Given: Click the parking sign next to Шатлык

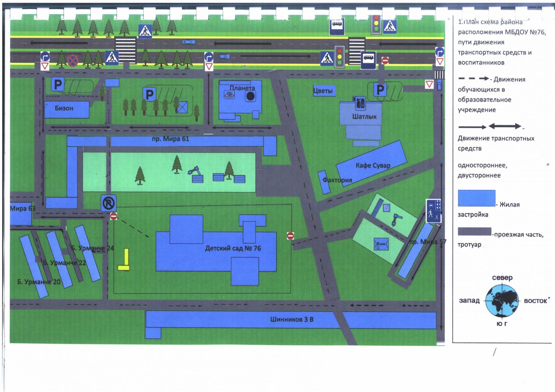Looking at the screenshot, I should pos(380,90).
